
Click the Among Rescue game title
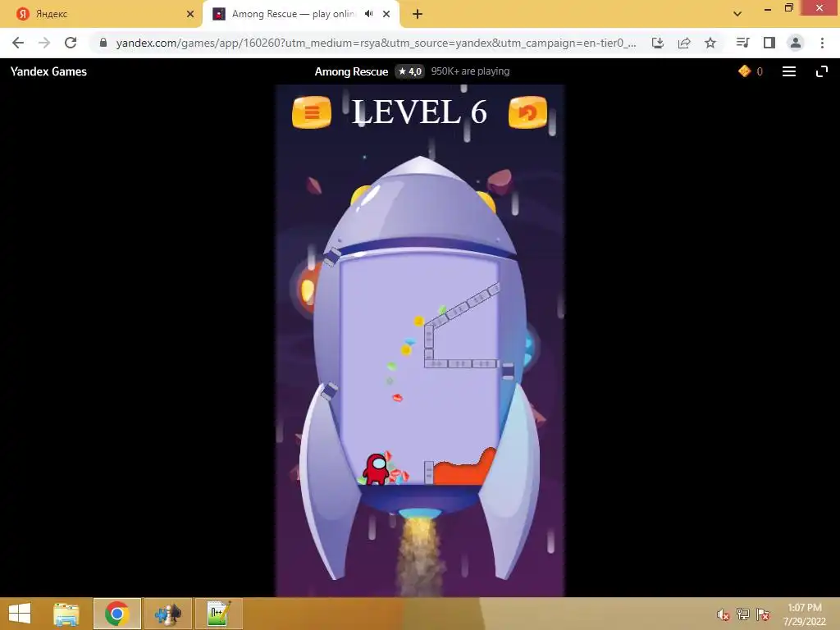coord(351,71)
